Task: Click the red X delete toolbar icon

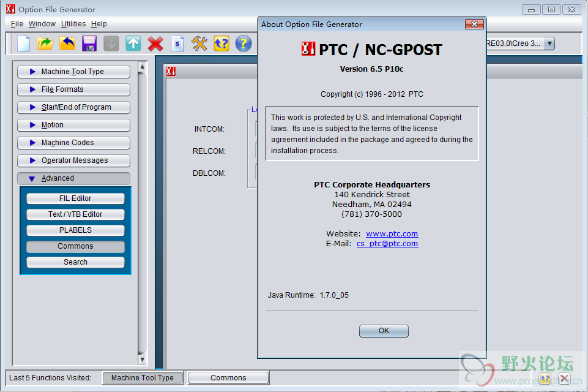Action: tap(155, 43)
